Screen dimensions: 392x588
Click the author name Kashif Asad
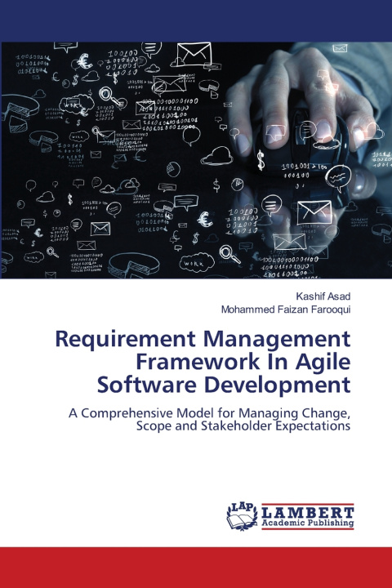tap(323, 296)
